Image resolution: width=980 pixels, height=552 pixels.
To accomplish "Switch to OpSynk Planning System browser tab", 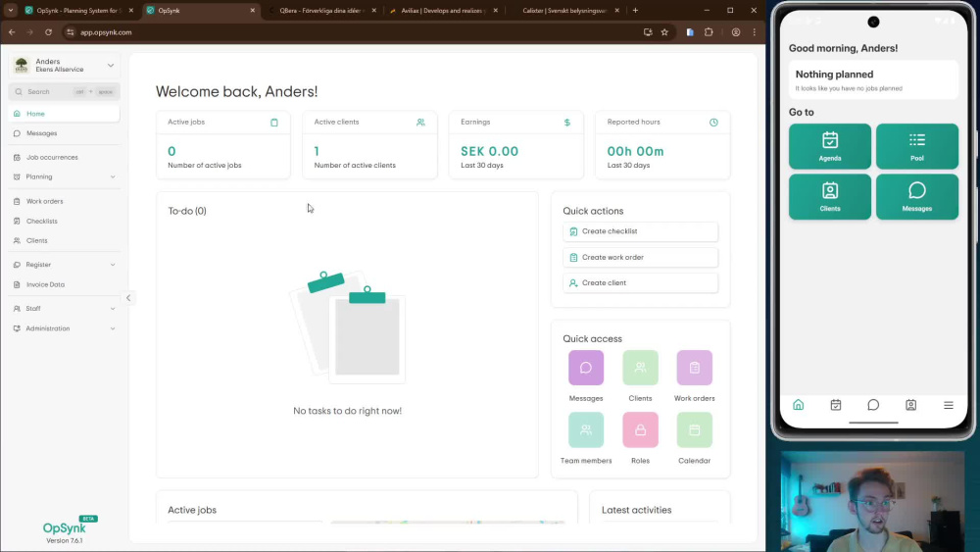I will [x=78, y=11].
